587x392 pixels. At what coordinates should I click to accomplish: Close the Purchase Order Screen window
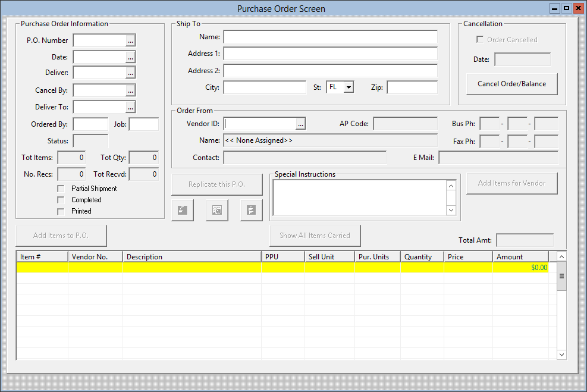(578, 8)
